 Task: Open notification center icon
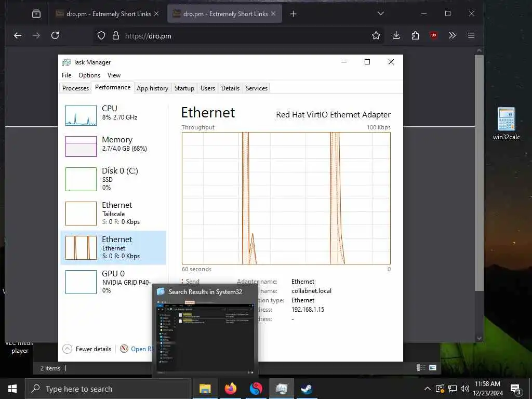(515, 389)
